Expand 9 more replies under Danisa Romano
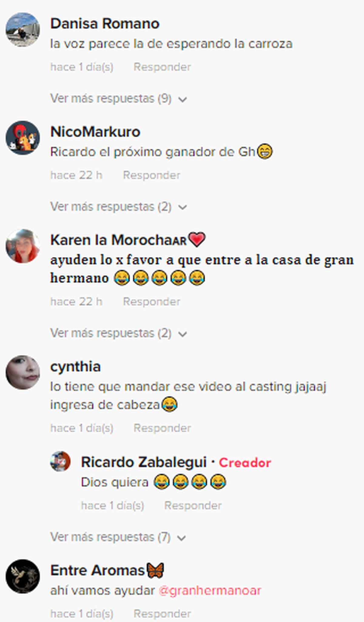 click(x=119, y=99)
